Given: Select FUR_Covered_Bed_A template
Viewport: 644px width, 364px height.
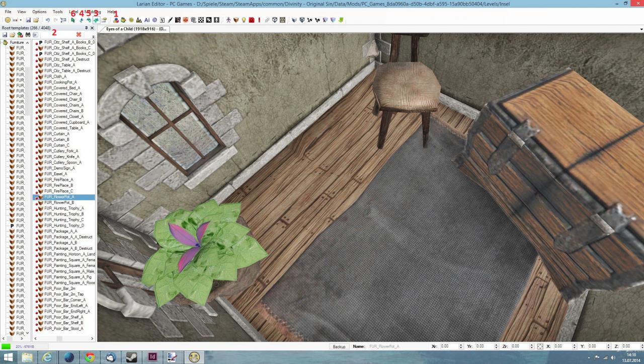Looking at the screenshot, I should pyautogui.click(x=62, y=88).
